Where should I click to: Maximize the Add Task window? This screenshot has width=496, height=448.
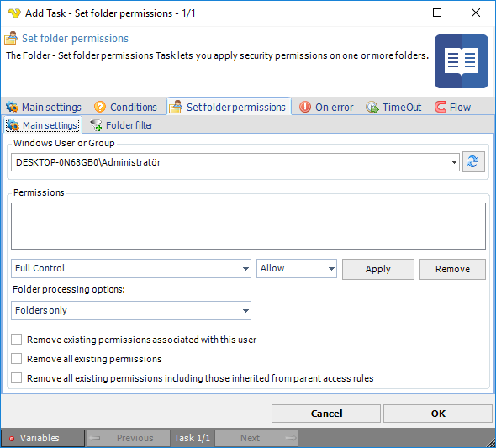tap(437, 13)
